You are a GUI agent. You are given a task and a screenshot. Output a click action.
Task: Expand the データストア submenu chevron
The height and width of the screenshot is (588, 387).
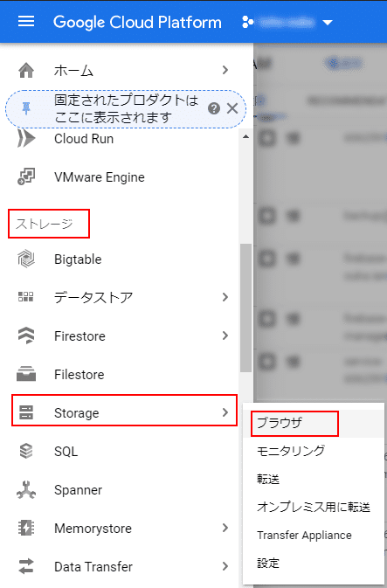[225, 297]
